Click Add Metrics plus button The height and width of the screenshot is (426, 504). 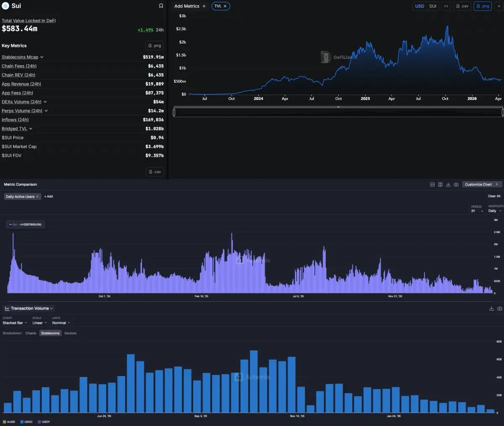click(x=204, y=6)
